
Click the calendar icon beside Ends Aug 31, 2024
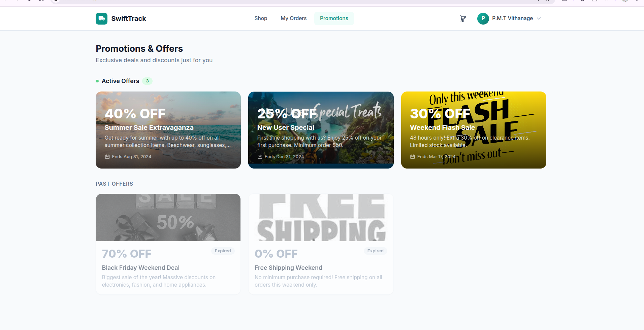[x=107, y=157]
